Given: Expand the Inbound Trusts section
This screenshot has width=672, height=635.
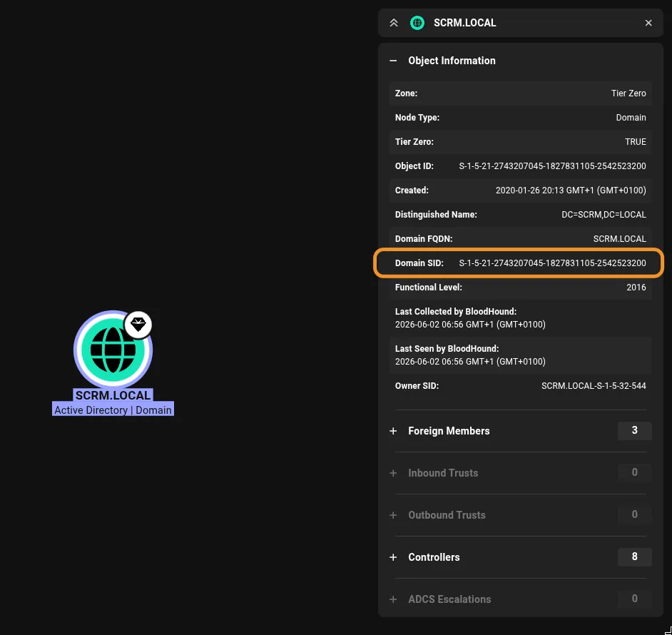Looking at the screenshot, I should [393, 473].
